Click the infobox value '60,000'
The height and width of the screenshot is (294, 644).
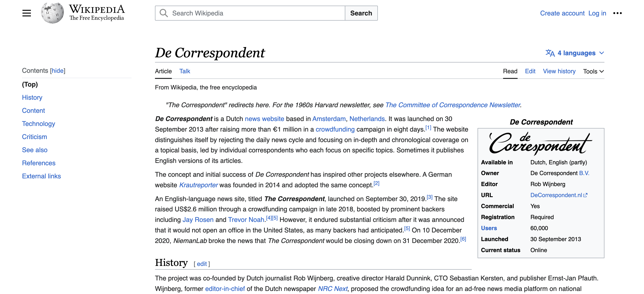pos(539,228)
